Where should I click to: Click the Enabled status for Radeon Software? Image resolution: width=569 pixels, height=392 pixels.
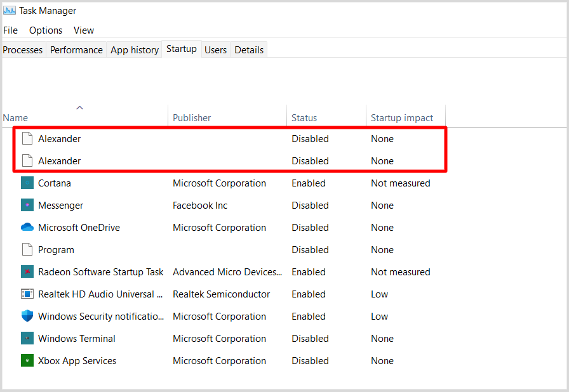tap(309, 272)
